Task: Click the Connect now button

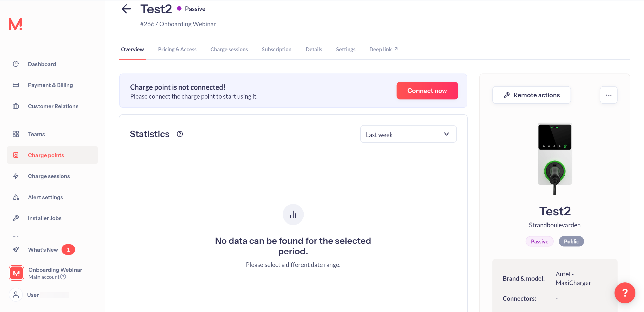Action: tap(427, 91)
